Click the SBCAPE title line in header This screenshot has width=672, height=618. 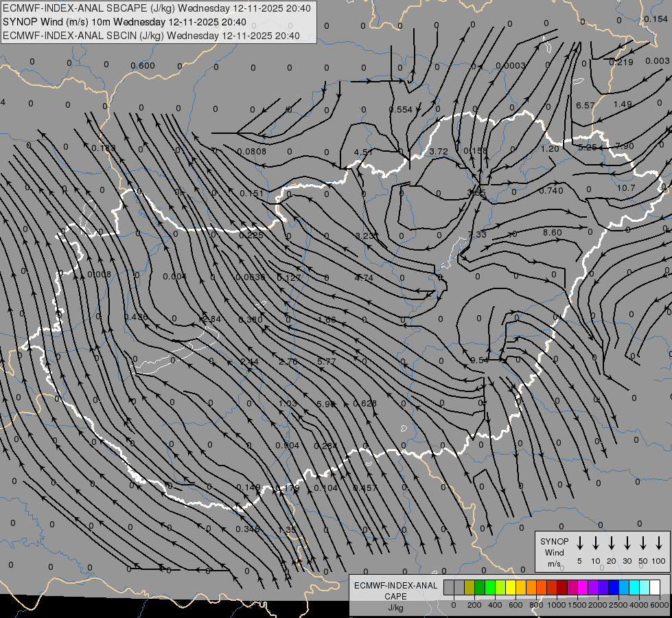pos(157,8)
